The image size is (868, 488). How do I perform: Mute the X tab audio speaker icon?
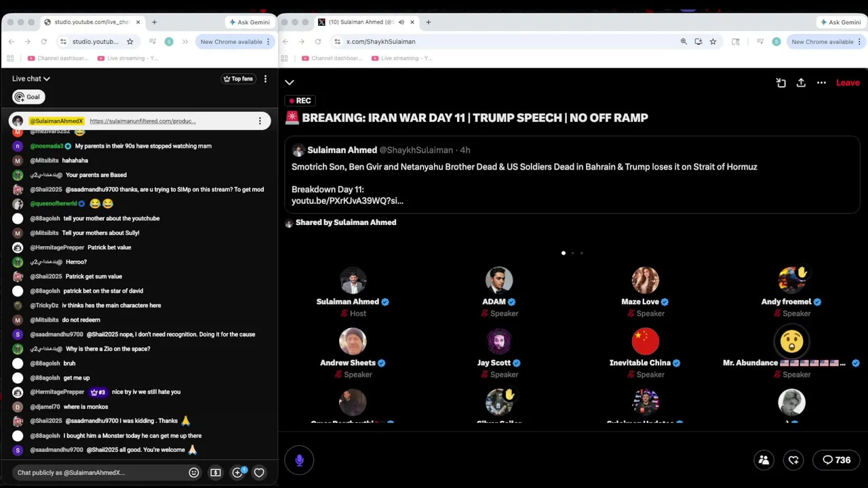coord(401,22)
